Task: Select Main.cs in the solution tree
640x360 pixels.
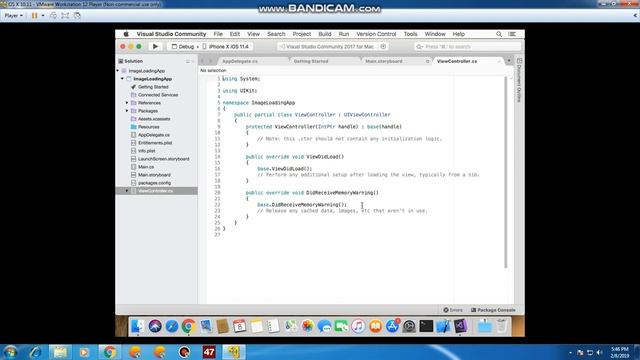Action: 146,167
